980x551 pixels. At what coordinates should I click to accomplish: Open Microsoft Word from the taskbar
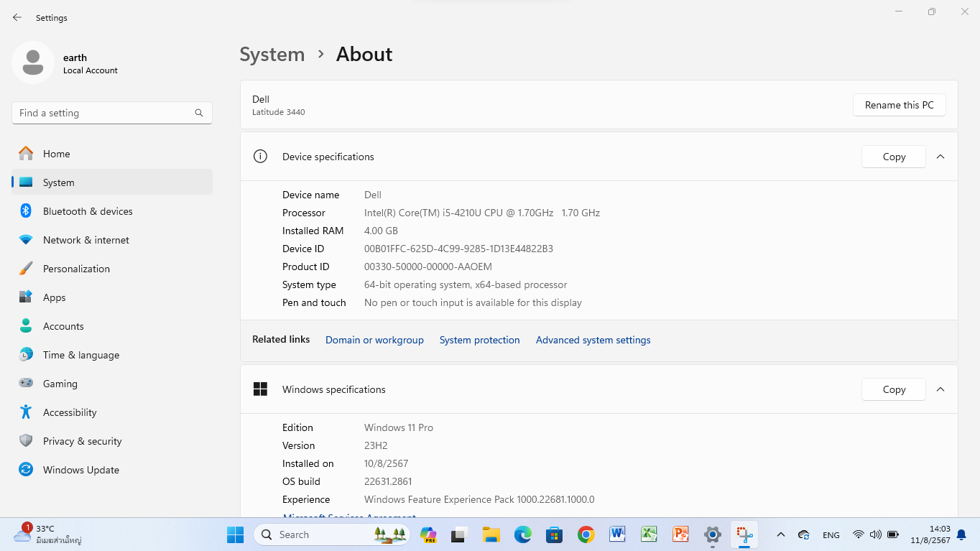[x=617, y=534]
